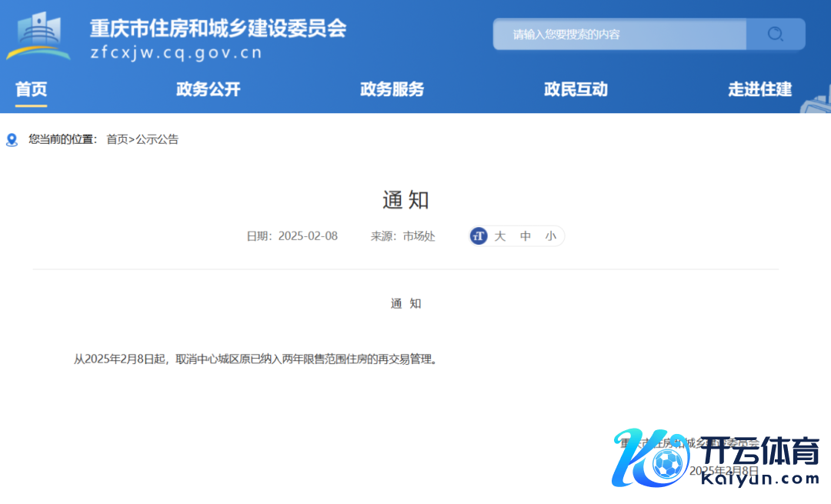
Task: Set font size to 大 (large)
Action: [x=499, y=236]
